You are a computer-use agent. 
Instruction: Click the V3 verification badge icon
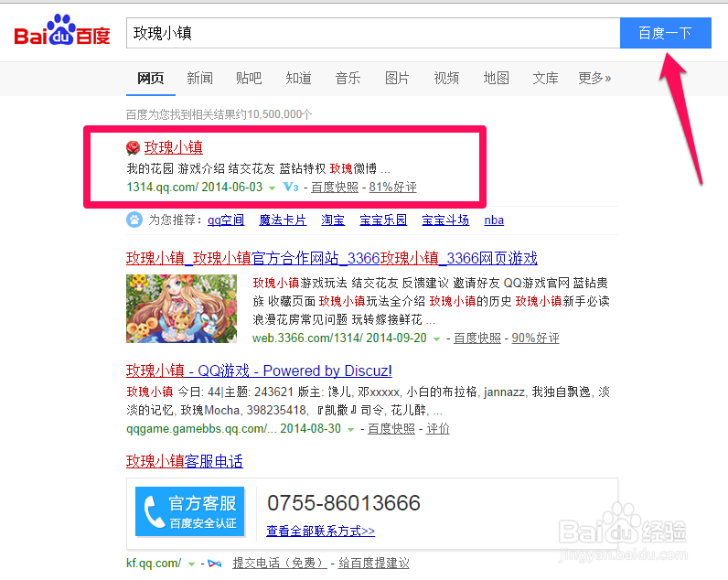291,187
